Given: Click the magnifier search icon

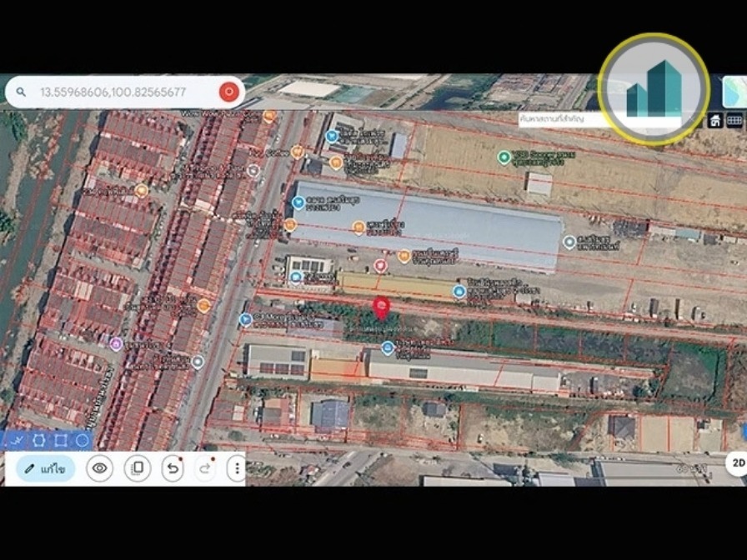Looking at the screenshot, I should pos(21,92).
